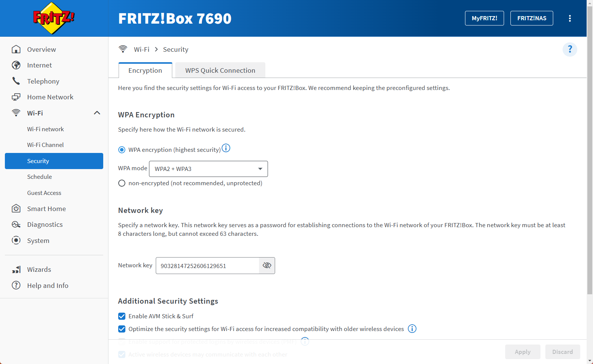This screenshot has height=364, width=593.
Task: Collapse the Wi-Fi menu chevron
Action: click(x=97, y=113)
